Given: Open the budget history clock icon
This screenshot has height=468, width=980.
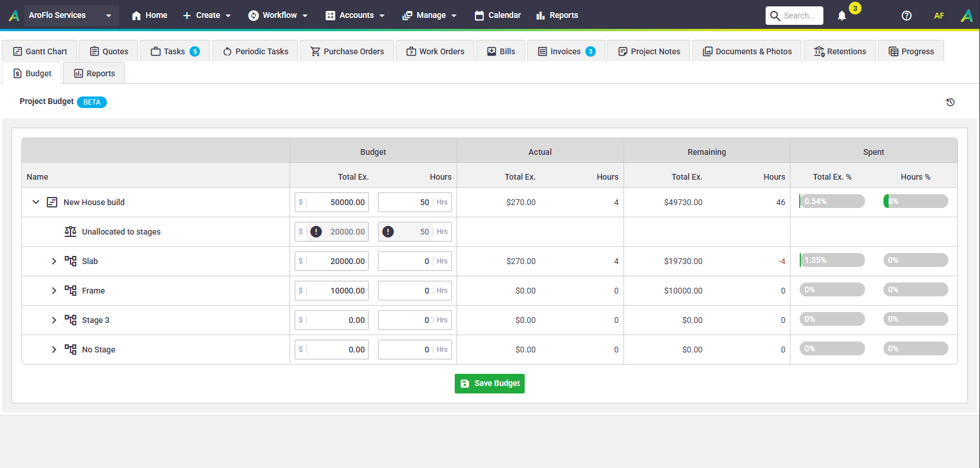Looking at the screenshot, I should [x=950, y=102].
